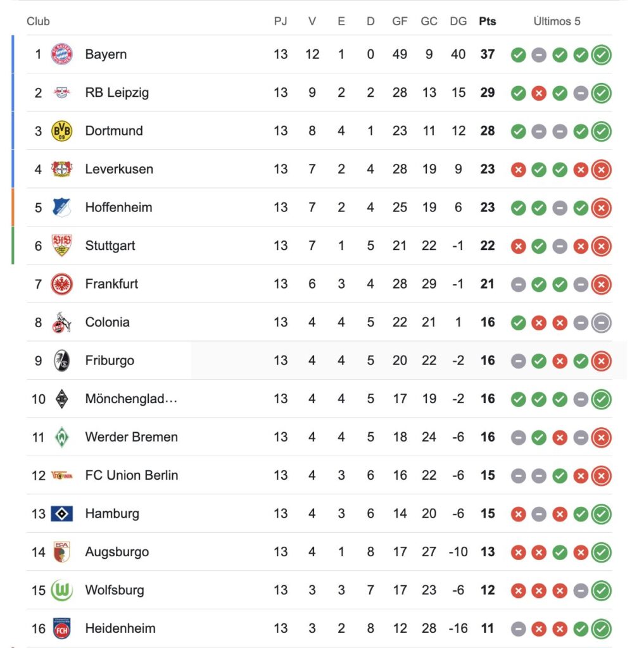Click the Club column header
This screenshot has height=648, width=644.
point(38,22)
